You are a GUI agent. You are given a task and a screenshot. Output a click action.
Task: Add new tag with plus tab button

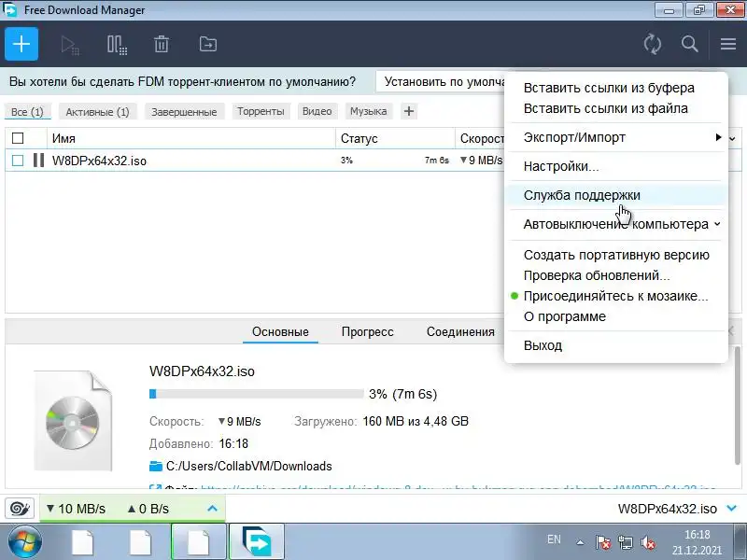click(x=409, y=111)
